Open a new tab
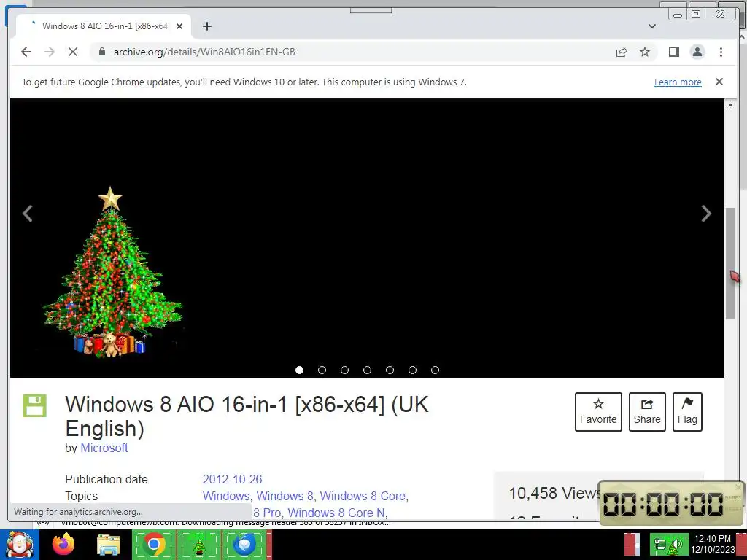 pyautogui.click(x=206, y=26)
